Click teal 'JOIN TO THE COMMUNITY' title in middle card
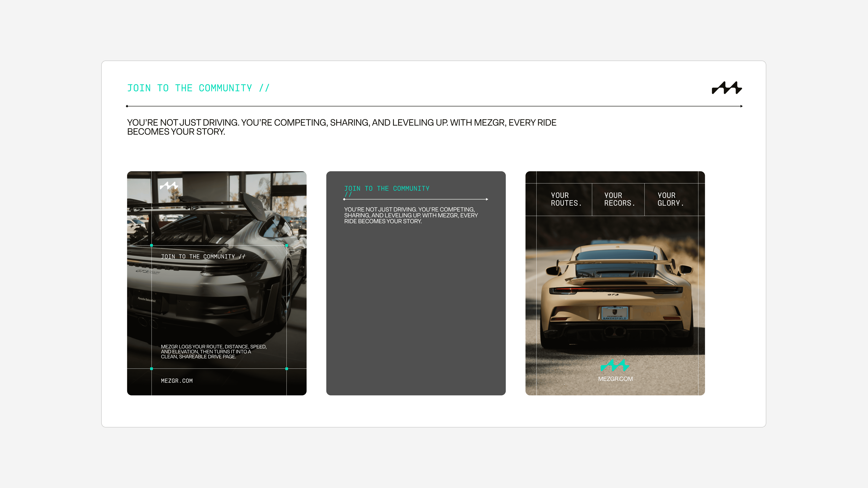 (x=387, y=189)
